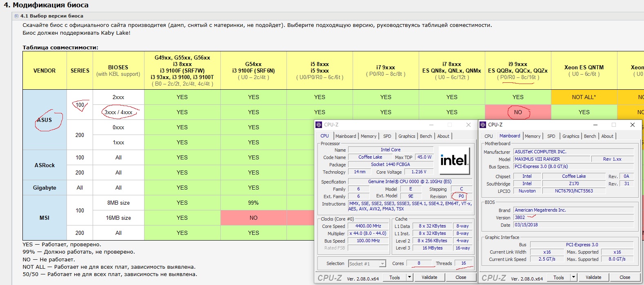Open Tools dropdown arrow in left CPU-Z window

click(409, 278)
